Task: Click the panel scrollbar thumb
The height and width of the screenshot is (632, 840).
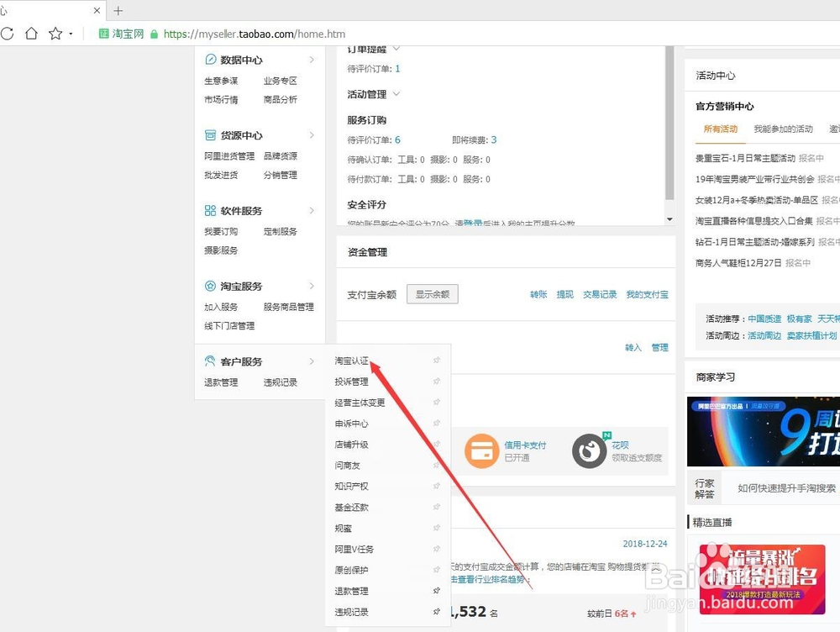Action: 669,124
